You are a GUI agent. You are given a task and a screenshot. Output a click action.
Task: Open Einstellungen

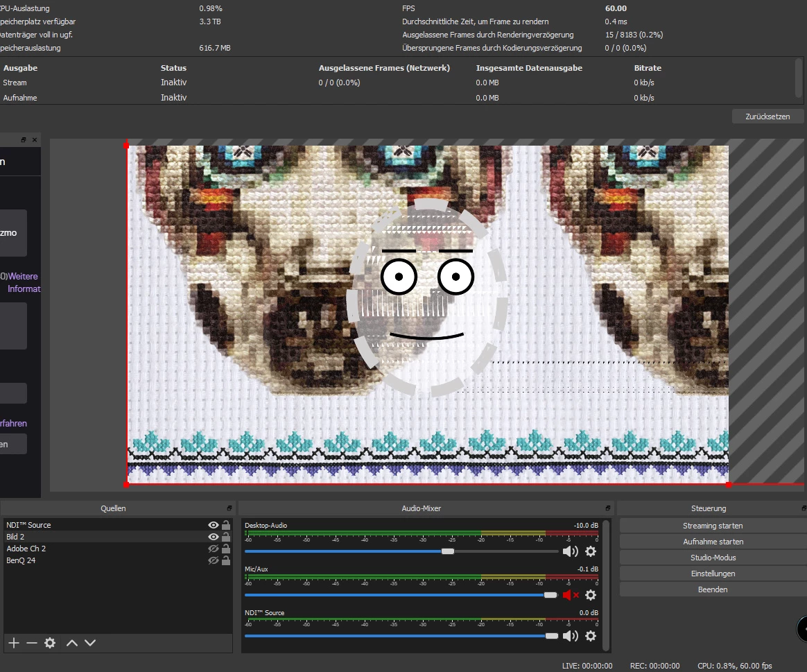[x=713, y=574]
